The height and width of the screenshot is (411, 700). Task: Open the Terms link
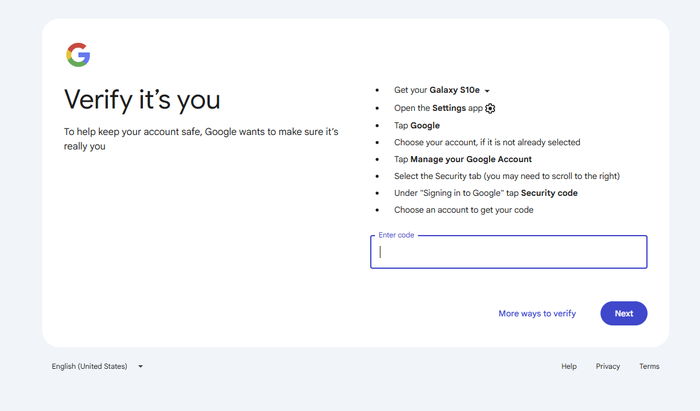pyautogui.click(x=649, y=366)
